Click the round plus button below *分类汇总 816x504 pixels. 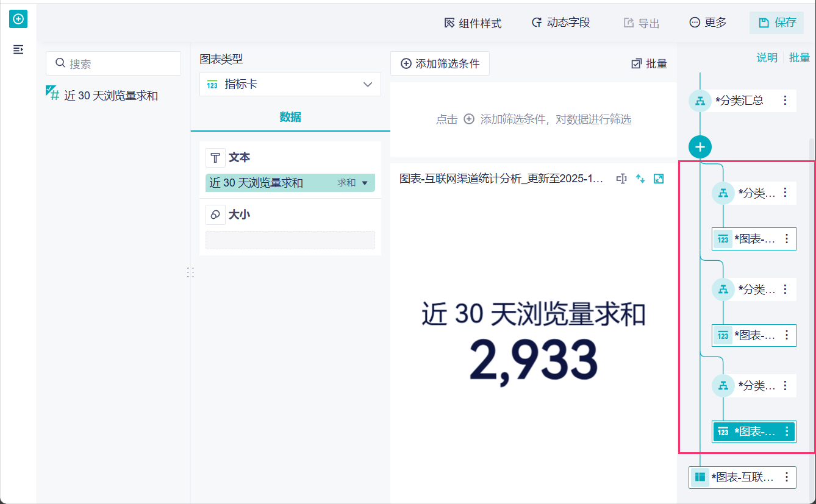coord(700,147)
